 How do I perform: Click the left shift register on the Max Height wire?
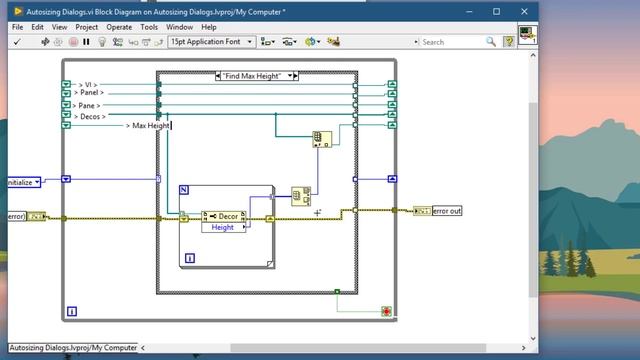[x=66, y=125]
